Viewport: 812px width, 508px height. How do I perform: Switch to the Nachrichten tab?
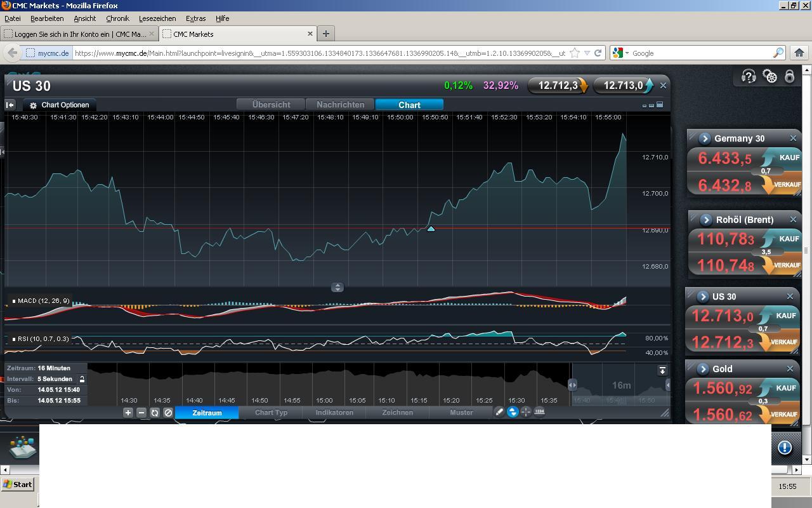(341, 105)
